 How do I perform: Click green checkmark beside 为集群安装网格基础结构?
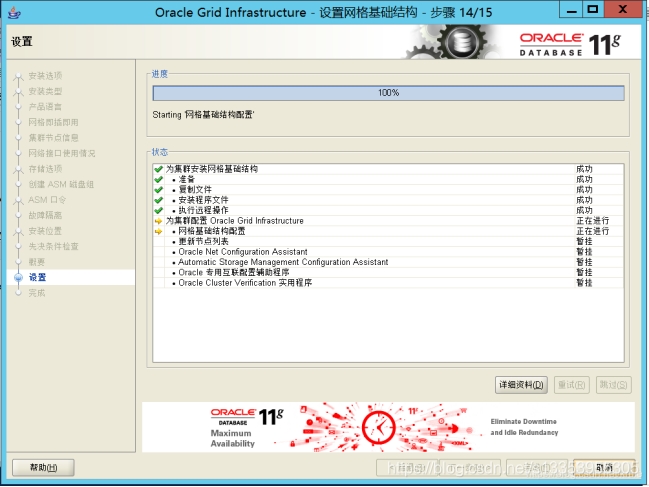coord(158,169)
